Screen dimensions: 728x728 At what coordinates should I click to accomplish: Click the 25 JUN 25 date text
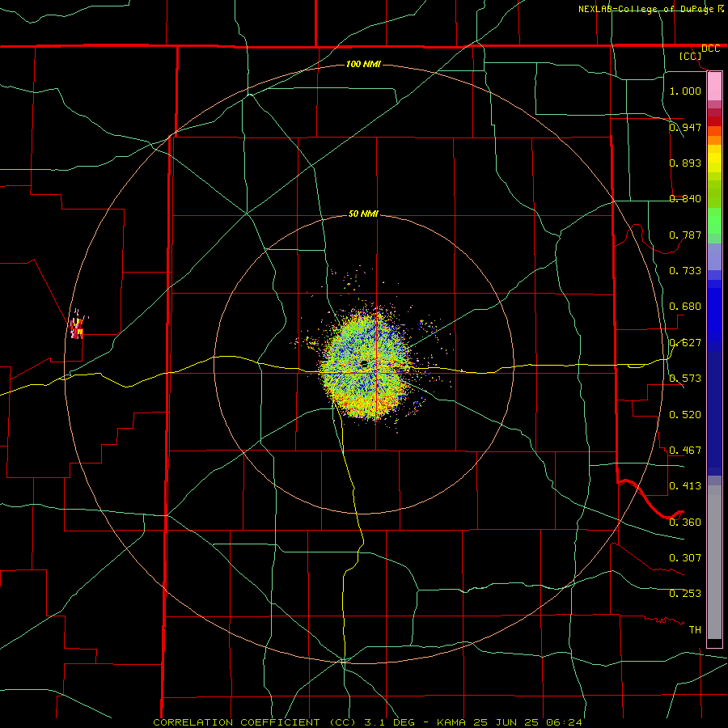tap(506, 722)
